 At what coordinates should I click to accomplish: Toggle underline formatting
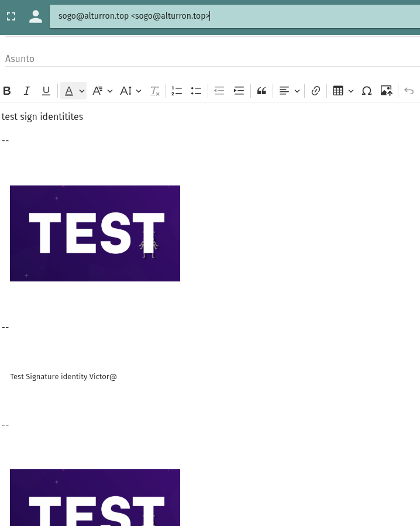(46, 91)
